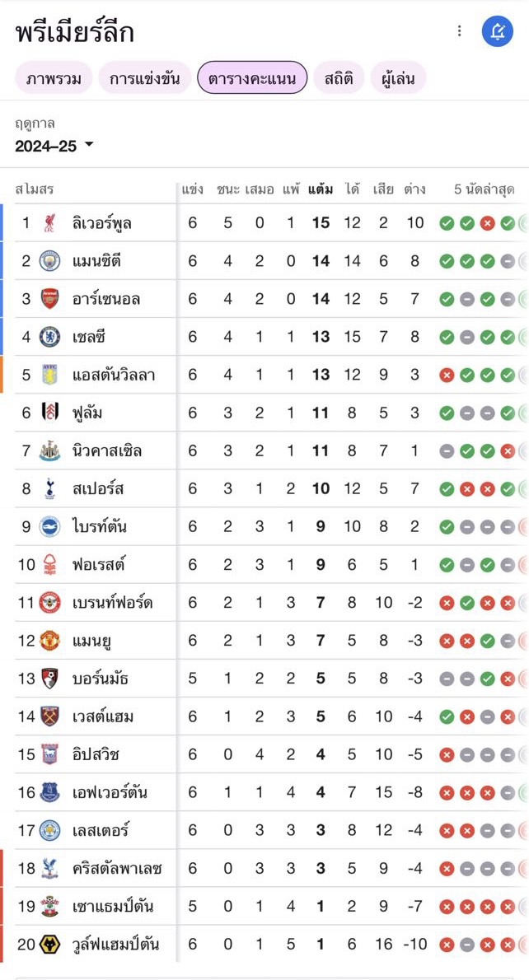Click the Manchester United crest
Screen dimensions: 529x980
tap(50, 641)
